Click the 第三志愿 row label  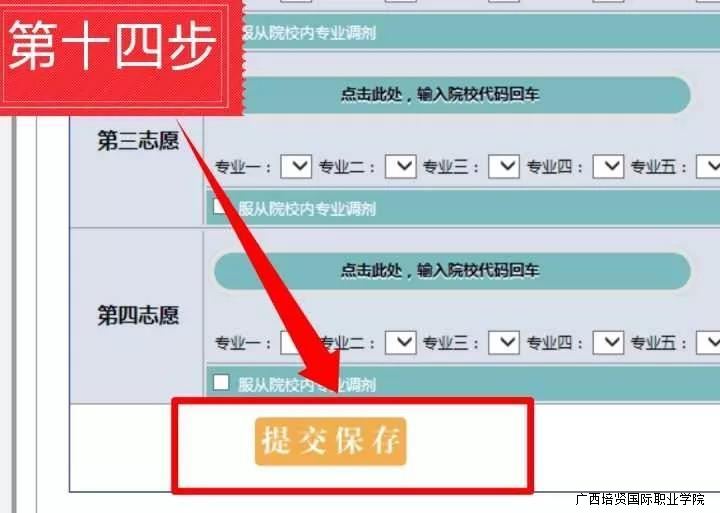pos(138,141)
